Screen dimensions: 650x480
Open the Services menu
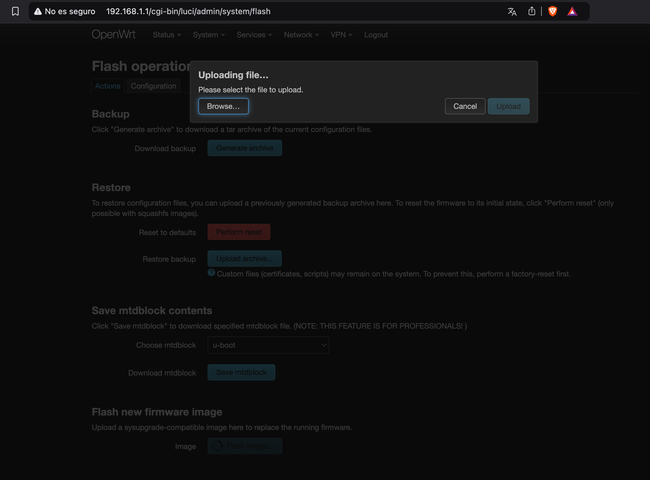[x=254, y=35]
